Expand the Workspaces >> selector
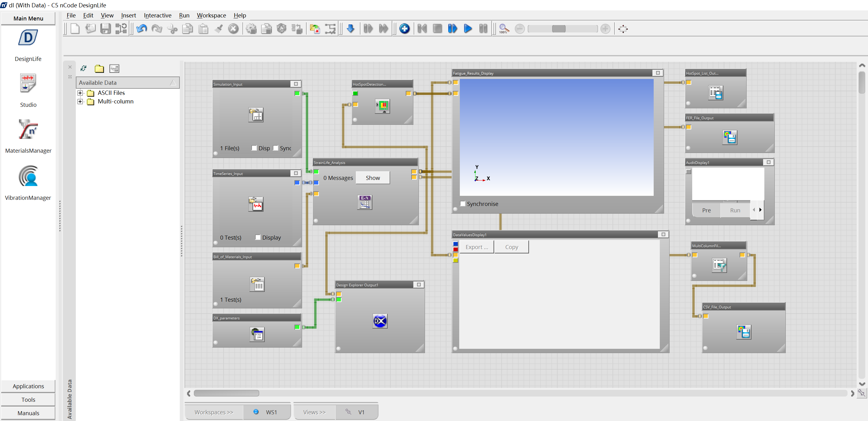 pyautogui.click(x=214, y=412)
